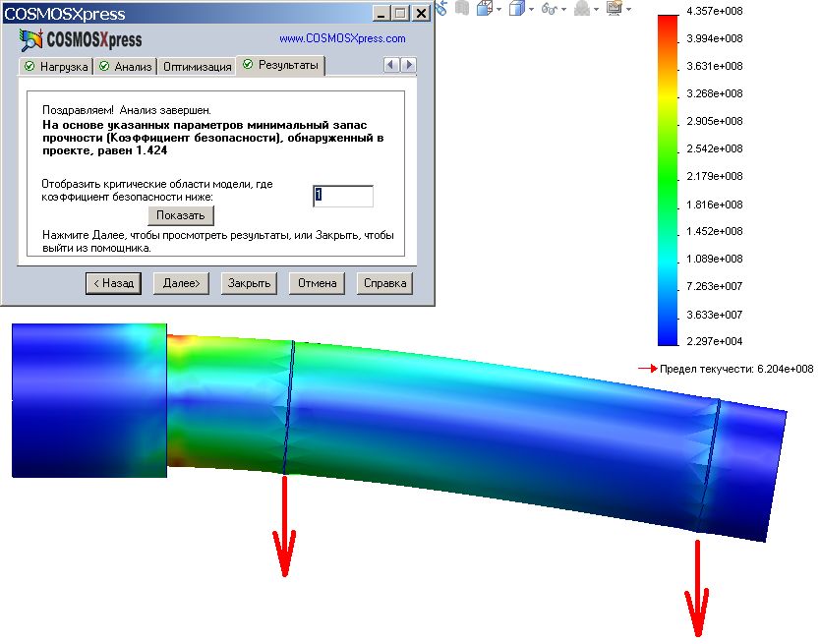Focus the safety factor input field
This screenshot has width=820, height=644.
[x=343, y=196]
